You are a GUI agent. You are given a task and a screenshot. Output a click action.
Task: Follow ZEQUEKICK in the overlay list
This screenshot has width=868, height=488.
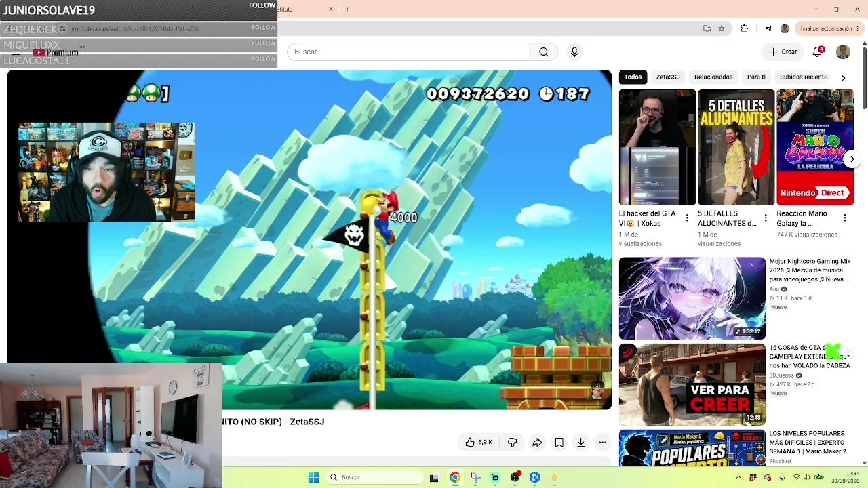coord(263,28)
